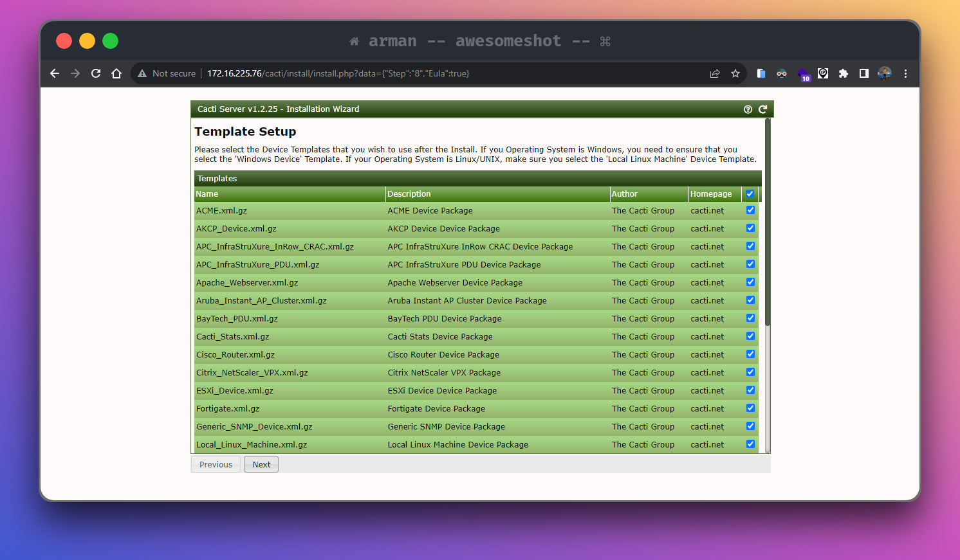Click the wizard help question mark icon
Image resolution: width=960 pixels, height=560 pixels.
[x=748, y=109]
